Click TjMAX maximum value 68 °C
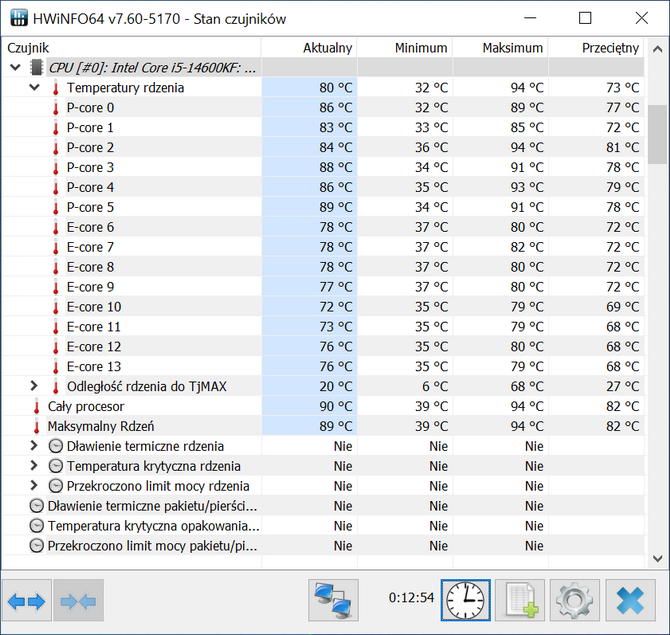The image size is (670, 635). pyautogui.click(x=527, y=386)
